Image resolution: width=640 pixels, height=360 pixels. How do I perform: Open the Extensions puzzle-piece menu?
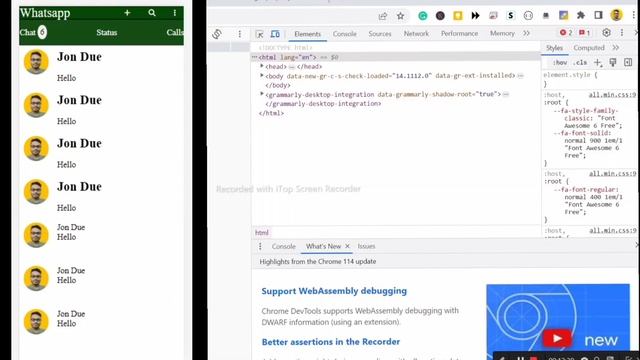tap(581, 16)
